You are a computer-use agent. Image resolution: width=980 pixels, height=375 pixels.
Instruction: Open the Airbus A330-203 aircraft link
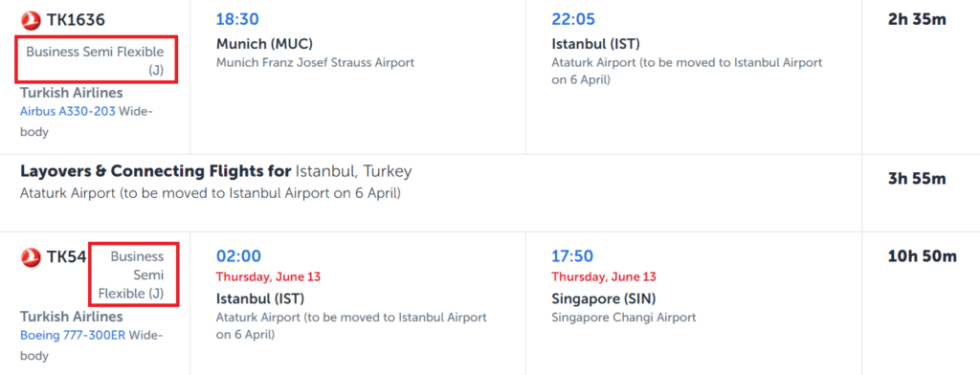[68, 113]
